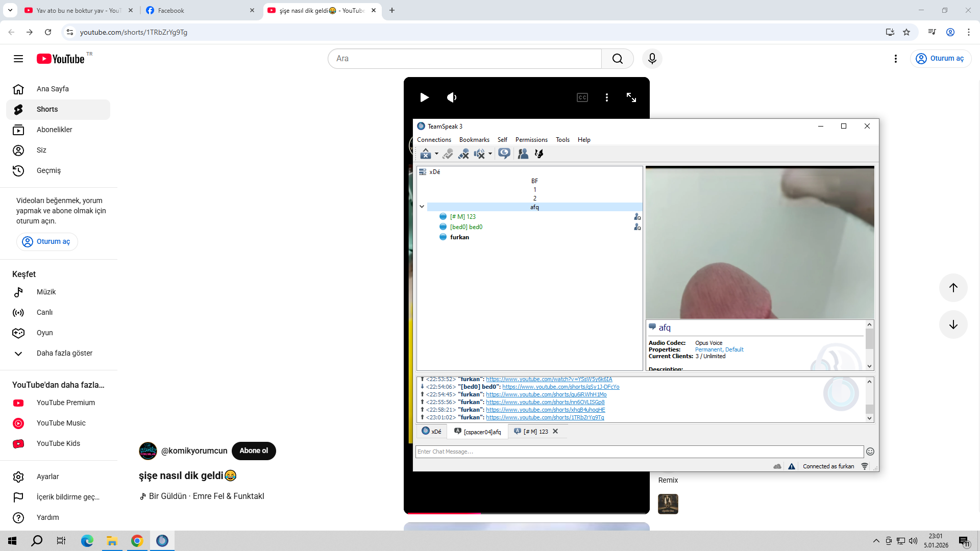This screenshot has height=551, width=980.
Task: Open the Permissions menu in TeamSpeak
Action: 531,140
